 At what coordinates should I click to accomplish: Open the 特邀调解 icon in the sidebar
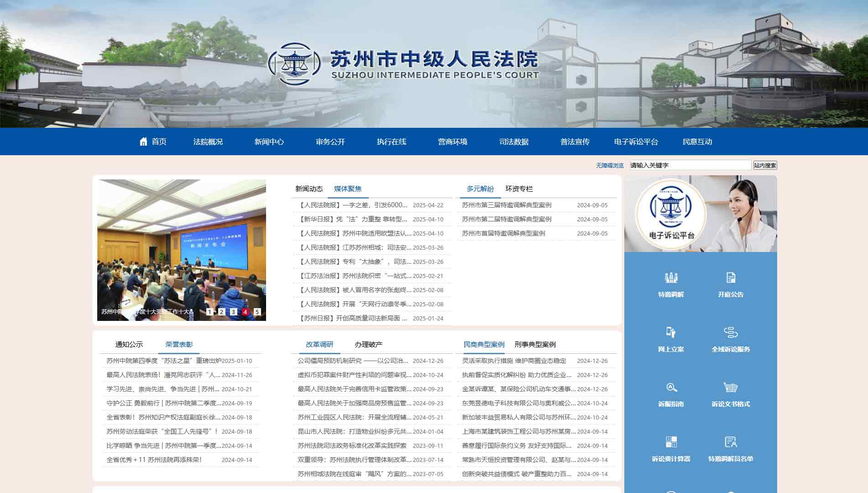(x=671, y=278)
